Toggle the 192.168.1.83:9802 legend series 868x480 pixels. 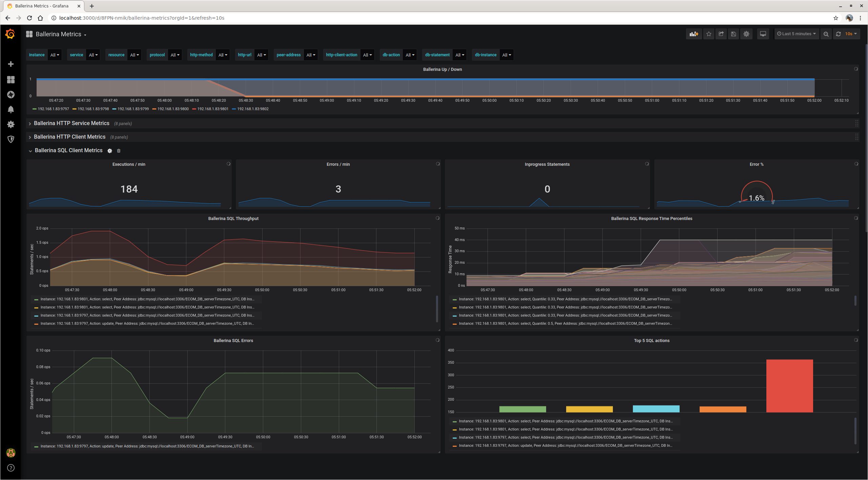252,109
